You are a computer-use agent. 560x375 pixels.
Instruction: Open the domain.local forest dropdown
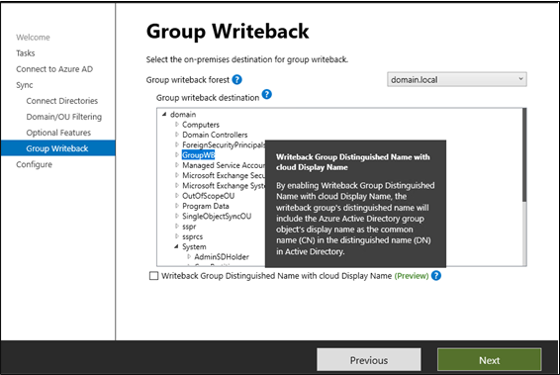[x=457, y=79]
